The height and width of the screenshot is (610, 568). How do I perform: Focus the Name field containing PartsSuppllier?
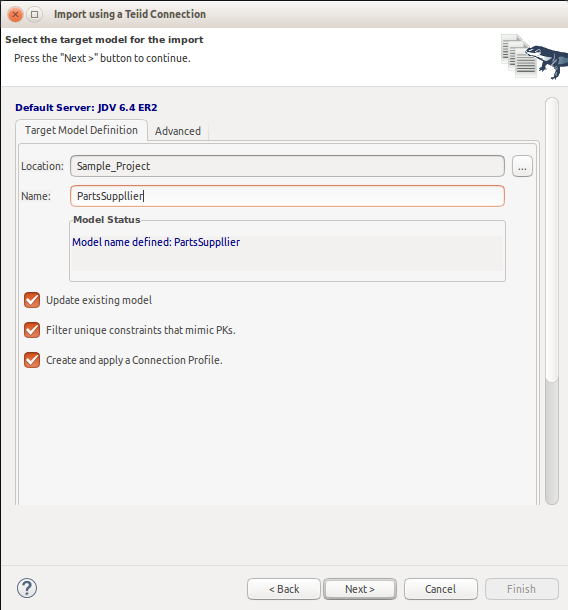[x=288, y=196]
